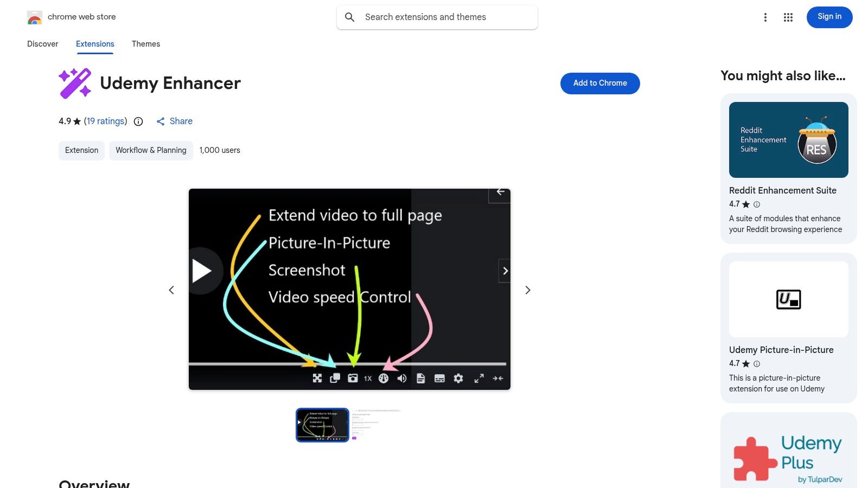Click the Add to Chrome button
This screenshot has height=488, width=868.
pyautogui.click(x=599, y=83)
